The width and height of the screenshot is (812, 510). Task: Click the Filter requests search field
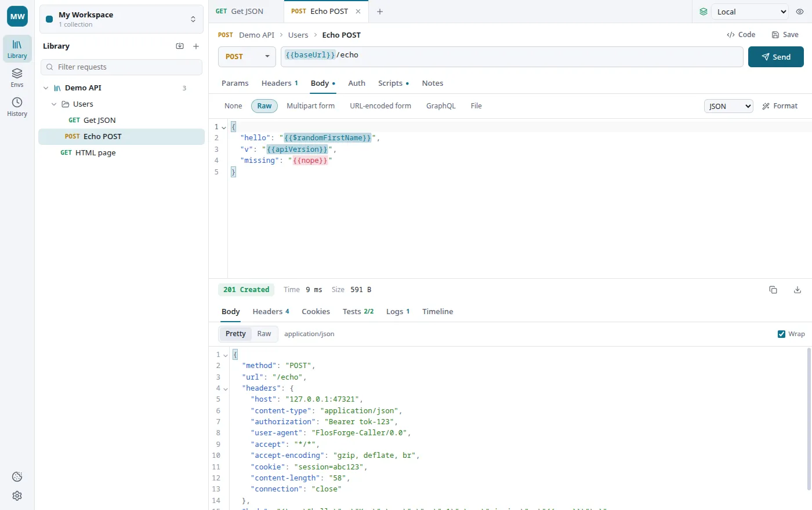(x=121, y=67)
